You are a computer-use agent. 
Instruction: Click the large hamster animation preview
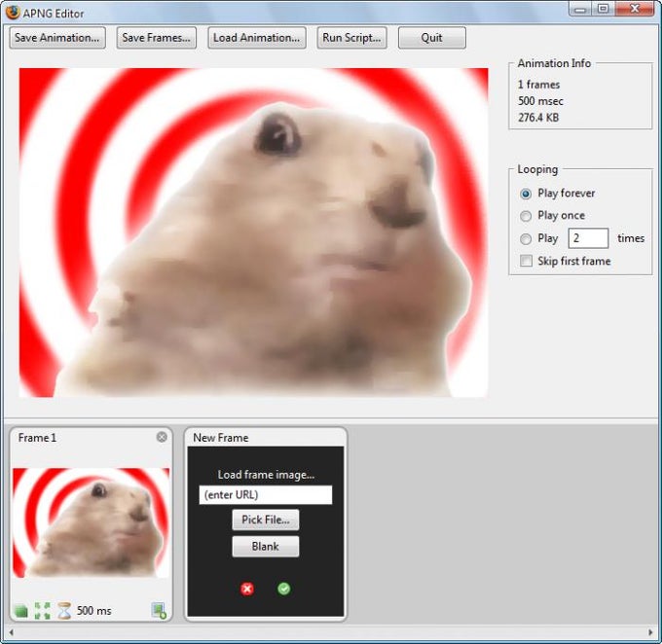point(253,233)
